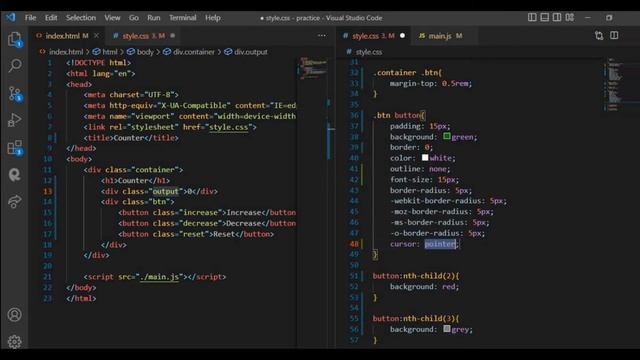Open More Actions ellipsis in left editor
This screenshot has height=360, width=640.
pyautogui.click(x=322, y=36)
